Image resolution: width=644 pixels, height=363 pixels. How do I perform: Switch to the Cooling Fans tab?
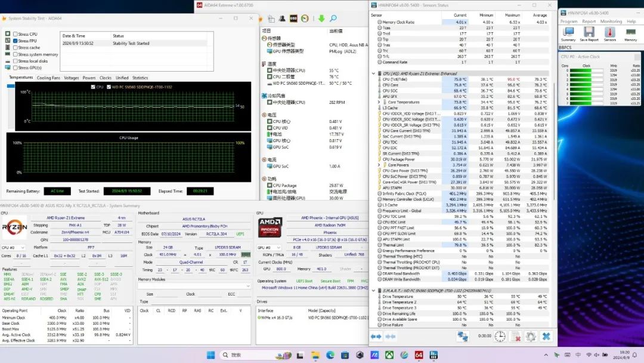(48, 78)
